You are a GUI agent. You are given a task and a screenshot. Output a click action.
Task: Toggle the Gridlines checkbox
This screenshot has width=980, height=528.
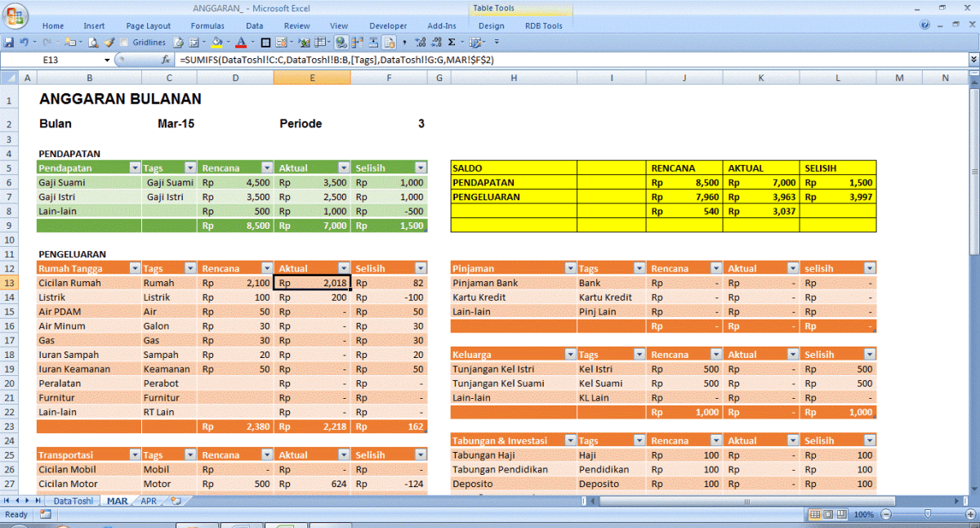pyautogui.click(x=124, y=43)
